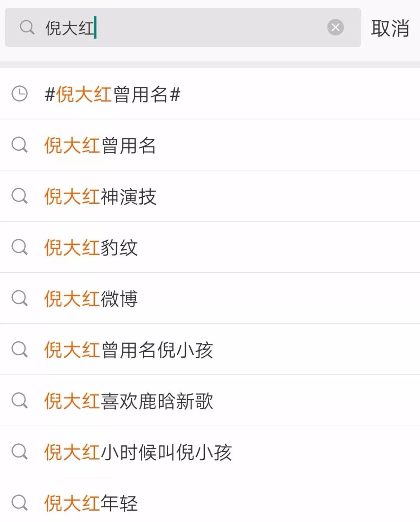Tap 取消 to cancel search
This screenshot has width=420, height=522.
[x=390, y=28]
